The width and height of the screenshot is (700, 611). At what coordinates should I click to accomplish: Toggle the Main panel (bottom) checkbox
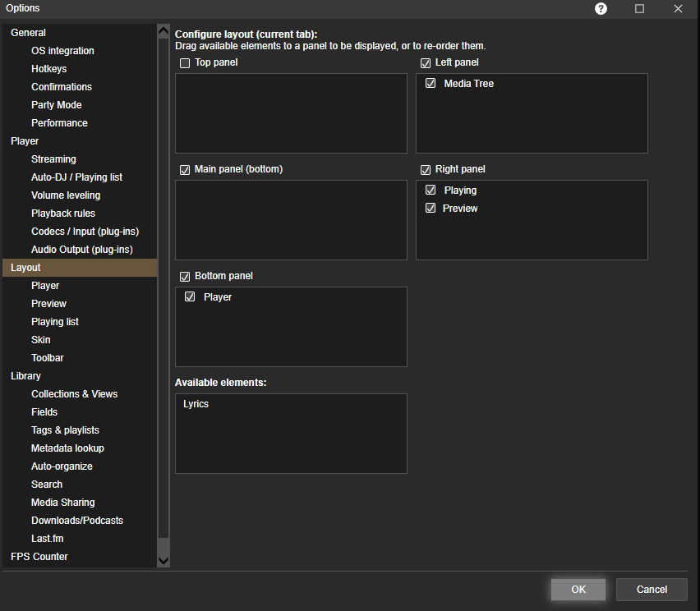point(185,170)
